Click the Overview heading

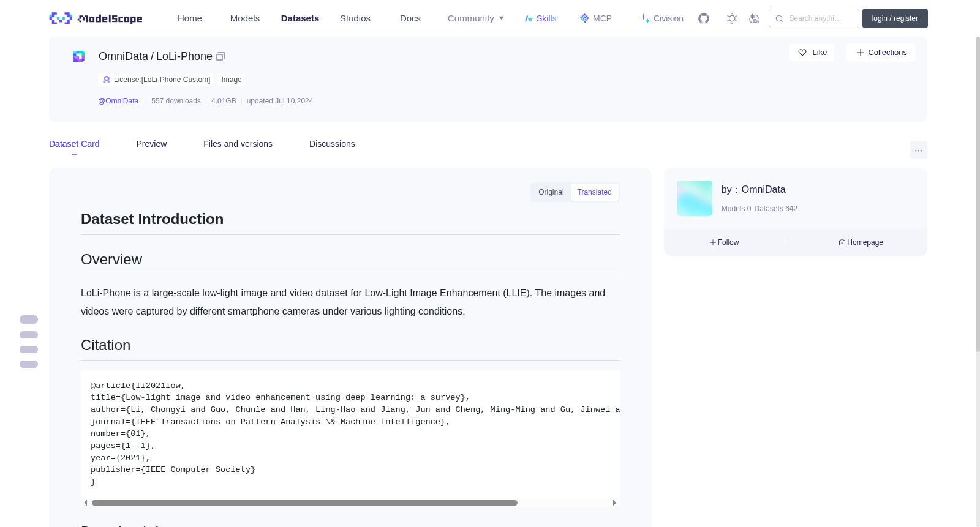point(111,260)
